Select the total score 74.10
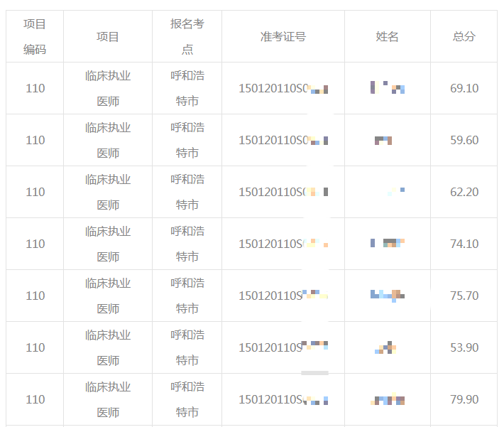The width and height of the screenshot is (504, 427). pos(464,244)
